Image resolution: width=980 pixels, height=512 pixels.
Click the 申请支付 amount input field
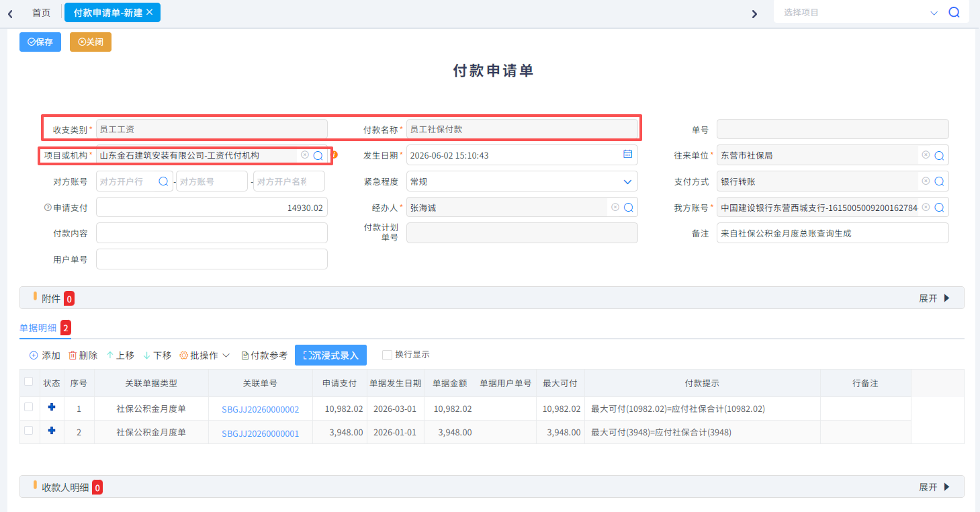click(212, 208)
